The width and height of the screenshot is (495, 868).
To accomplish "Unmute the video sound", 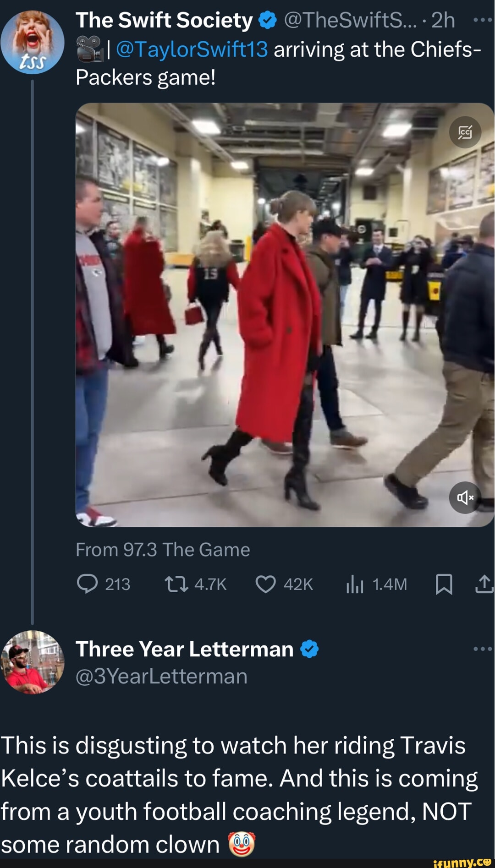I will 465,497.
